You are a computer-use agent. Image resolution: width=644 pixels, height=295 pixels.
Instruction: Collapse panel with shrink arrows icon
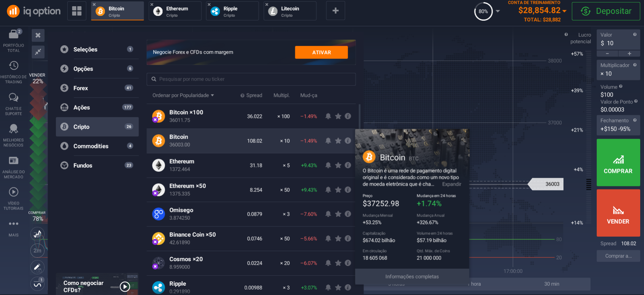[x=38, y=52]
